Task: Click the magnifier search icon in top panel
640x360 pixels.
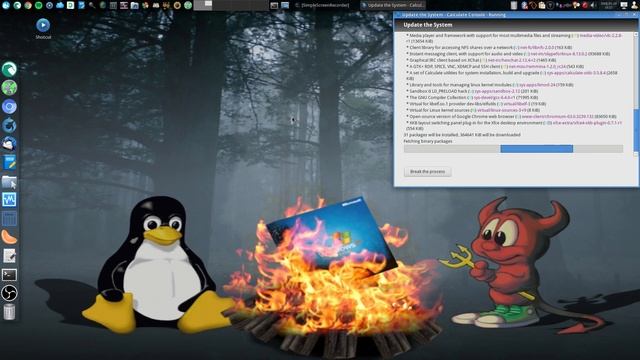Action: click(x=92, y=5)
